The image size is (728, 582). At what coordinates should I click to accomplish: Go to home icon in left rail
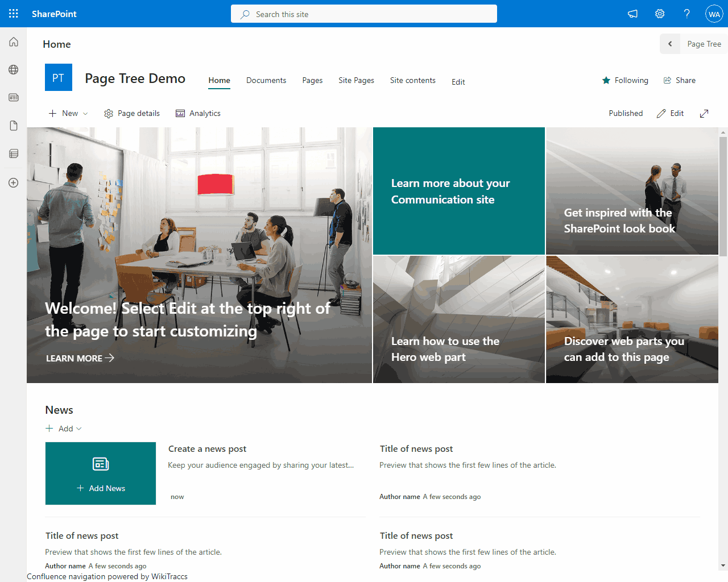[x=14, y=41]
